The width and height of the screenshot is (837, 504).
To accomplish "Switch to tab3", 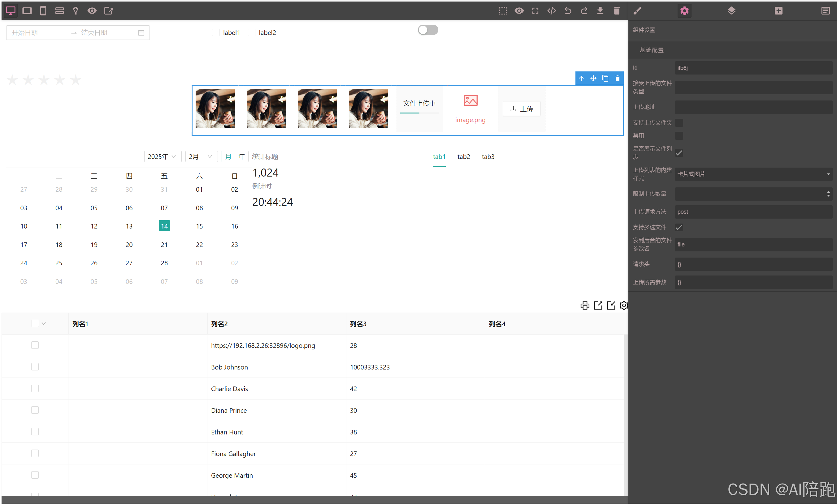I will click(x=488, y=156).
